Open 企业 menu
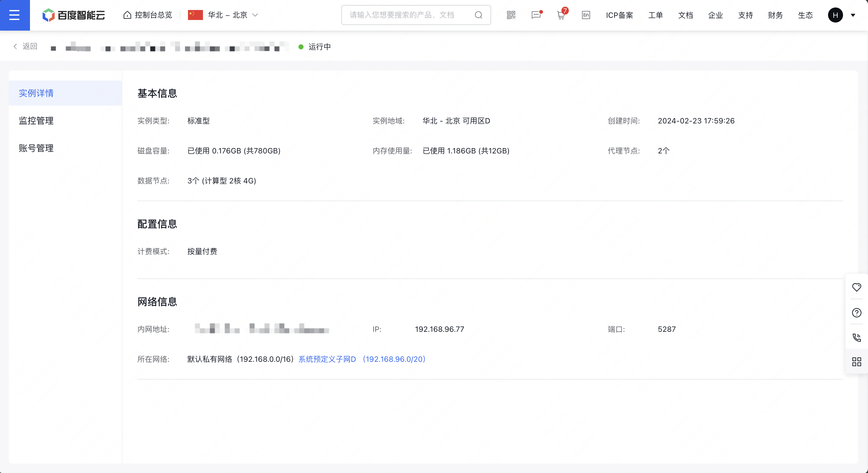868x473 pixels. (x=715, y=15)
